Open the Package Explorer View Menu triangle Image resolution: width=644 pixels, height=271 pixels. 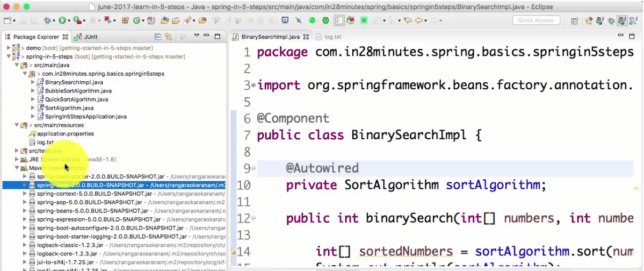(x=197, y=36)
